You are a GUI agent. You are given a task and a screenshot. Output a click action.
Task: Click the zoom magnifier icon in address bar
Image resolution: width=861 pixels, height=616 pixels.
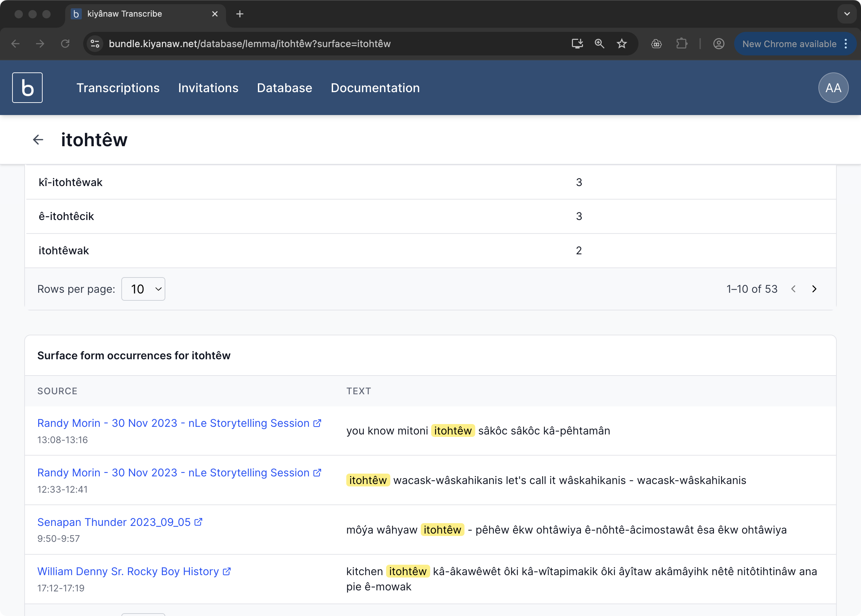[x=599, y=44]
